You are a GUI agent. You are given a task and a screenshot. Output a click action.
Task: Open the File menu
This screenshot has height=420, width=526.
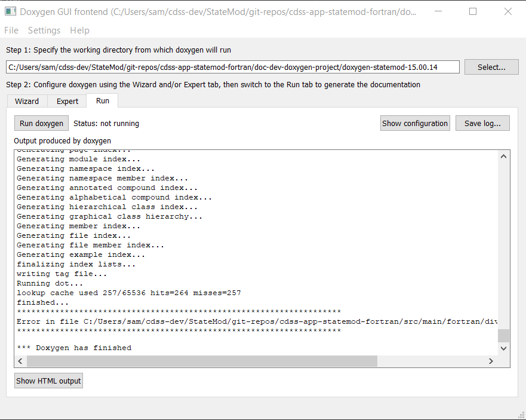tap(11, 30)
